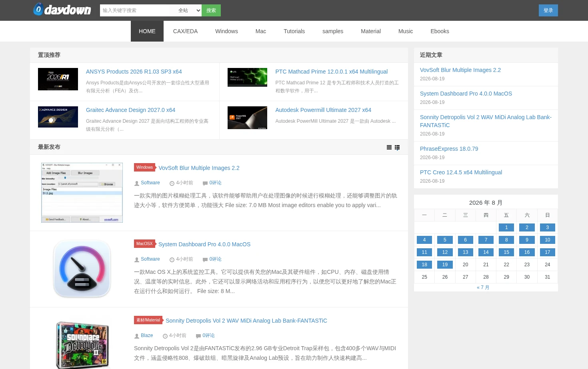Image resolution: width=588 pixels, height=369 pixels.
Task: Select calendar day 10
Action: point(548,240)
